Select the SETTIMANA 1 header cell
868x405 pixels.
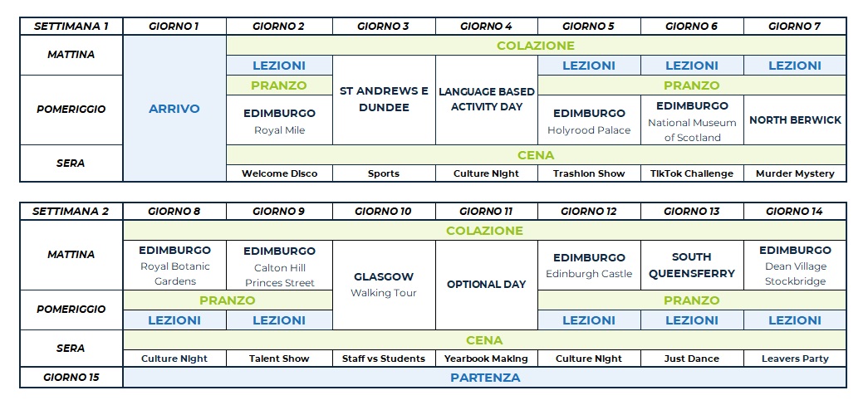[71, 26]
